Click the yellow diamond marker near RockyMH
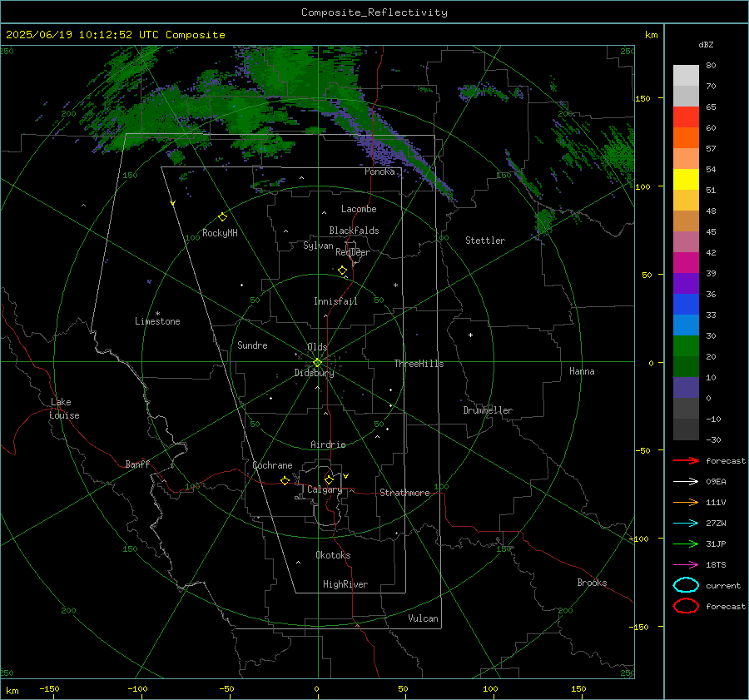 [x=222, y=217]
